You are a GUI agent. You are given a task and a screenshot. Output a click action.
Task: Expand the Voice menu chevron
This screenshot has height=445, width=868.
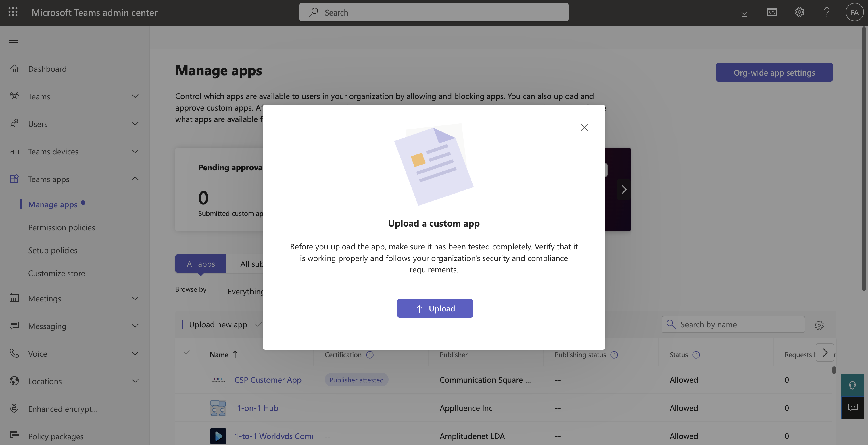pyautogui.click(x=135, y=353)
